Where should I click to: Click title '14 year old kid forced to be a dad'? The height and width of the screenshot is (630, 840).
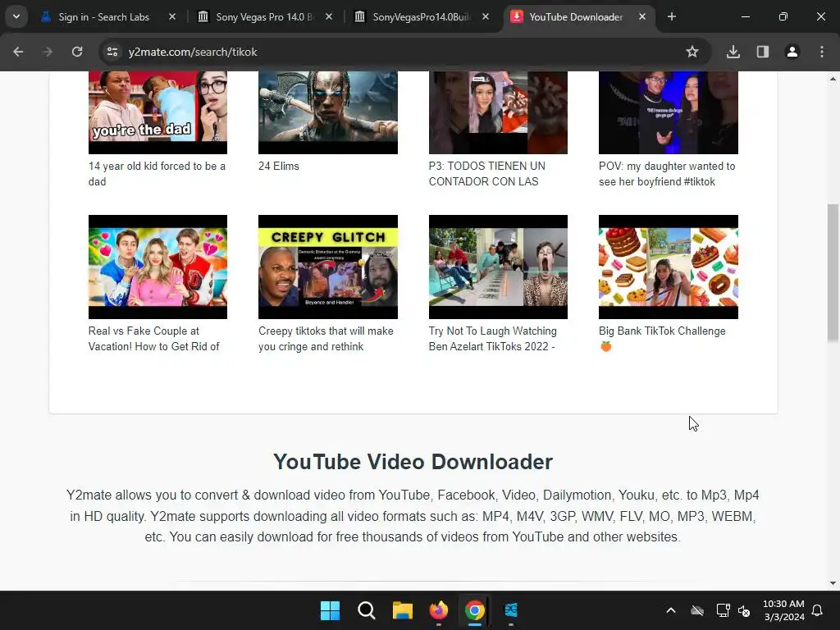pos(157,174)
